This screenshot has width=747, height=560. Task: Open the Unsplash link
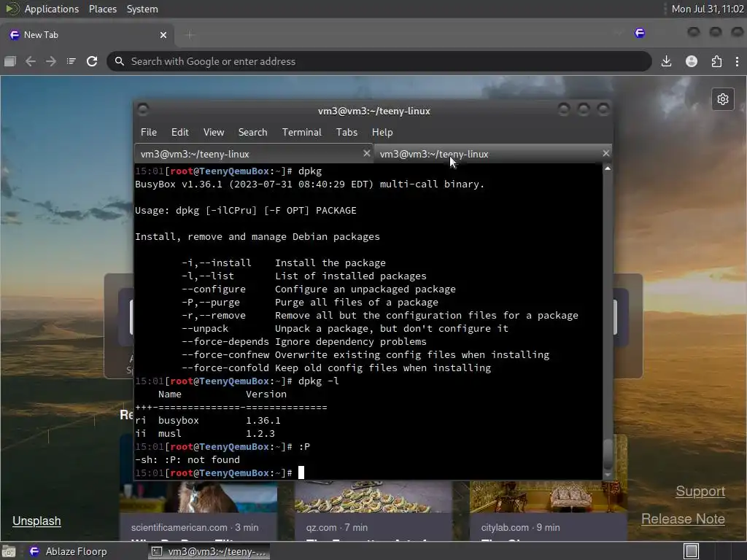(36, 521)
